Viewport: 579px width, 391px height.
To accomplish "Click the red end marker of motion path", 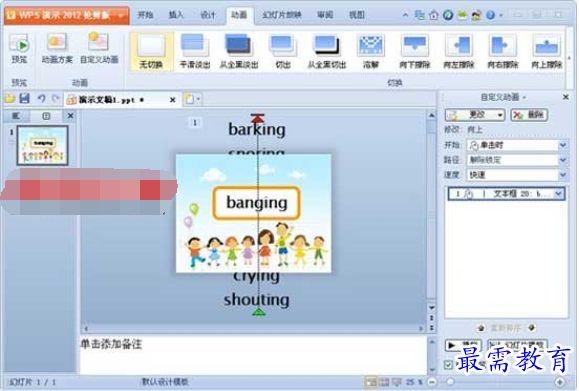I will pyautogui.click(x=258, y=118).
